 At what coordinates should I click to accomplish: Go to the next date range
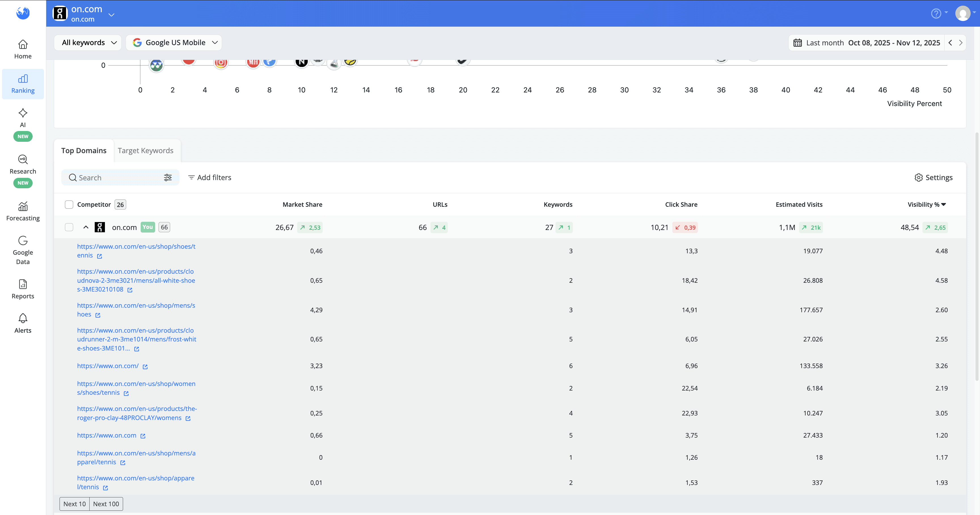point(961,43)
